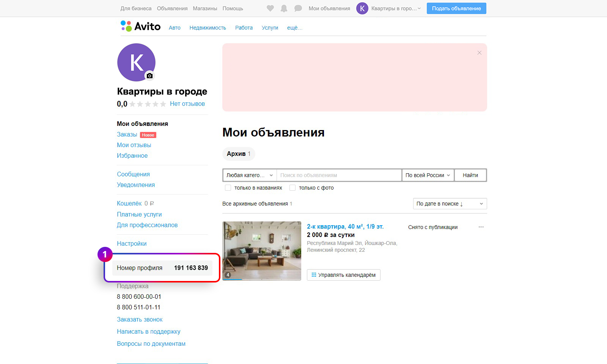Open 'По всей России' region dropdown
This screenshot has width=607, height=364.
pos(428,175)
